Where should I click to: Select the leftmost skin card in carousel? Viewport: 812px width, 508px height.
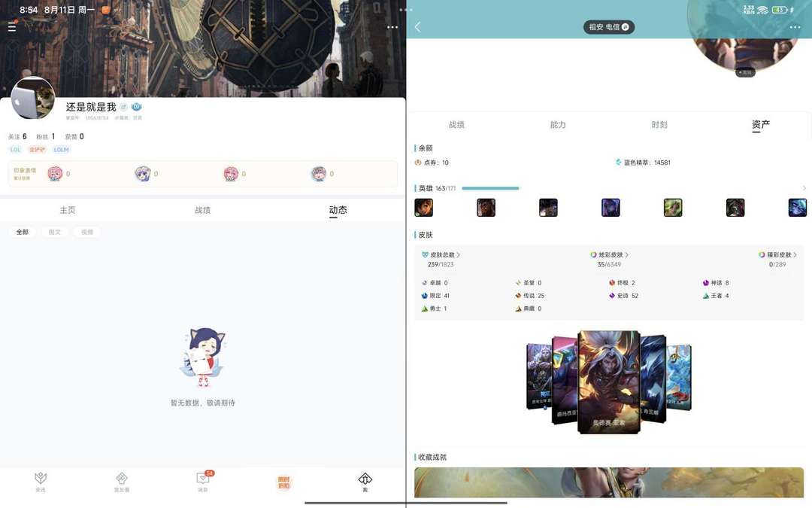click(x=538, y=377)
